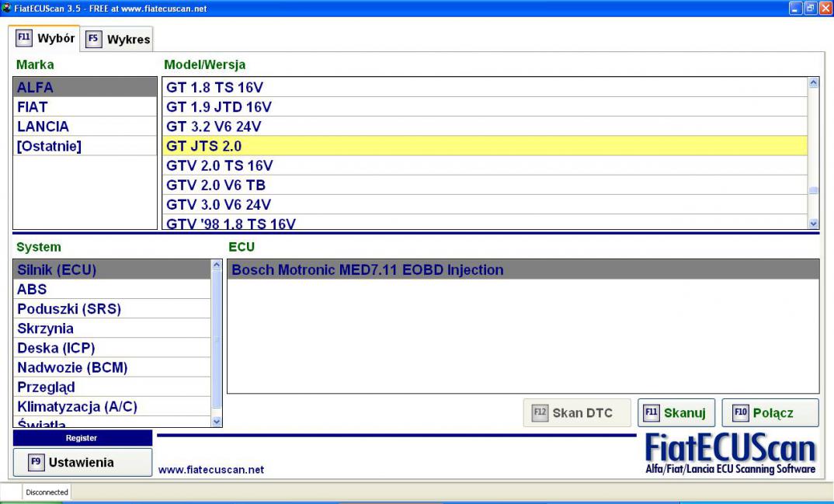Click the F11 key icon on Skanuj
This screenshot has width=834, height=504.
click(652, 412)
